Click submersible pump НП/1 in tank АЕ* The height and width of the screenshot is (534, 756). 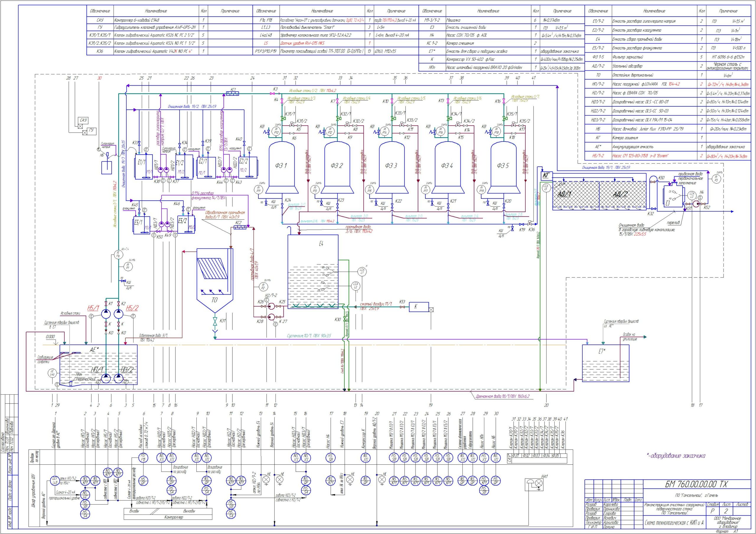[106, 379]
